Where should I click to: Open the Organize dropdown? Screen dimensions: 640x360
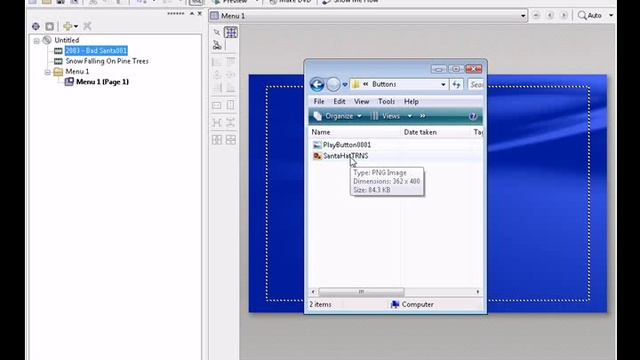tap(337, 116)
